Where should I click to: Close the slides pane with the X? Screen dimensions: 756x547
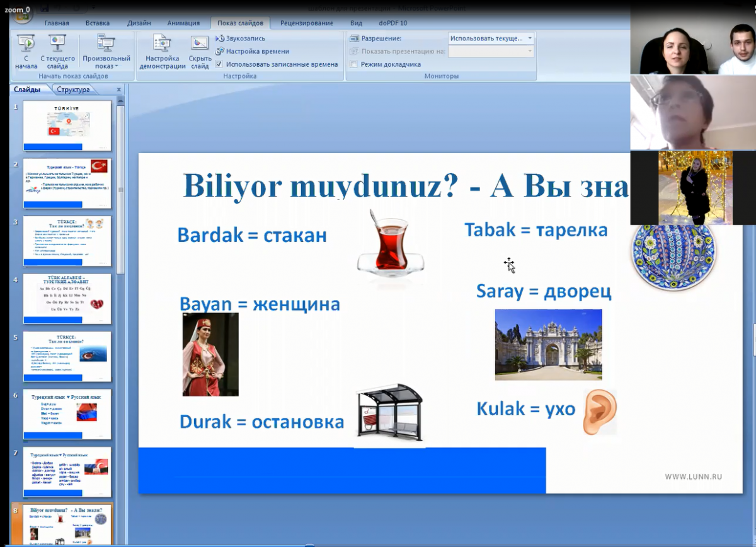(118, 89)
